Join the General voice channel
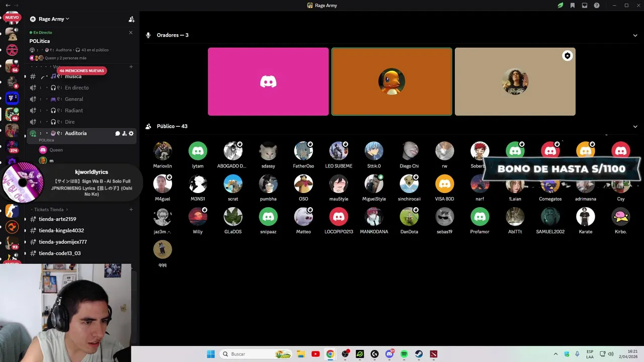 [82, 99]
